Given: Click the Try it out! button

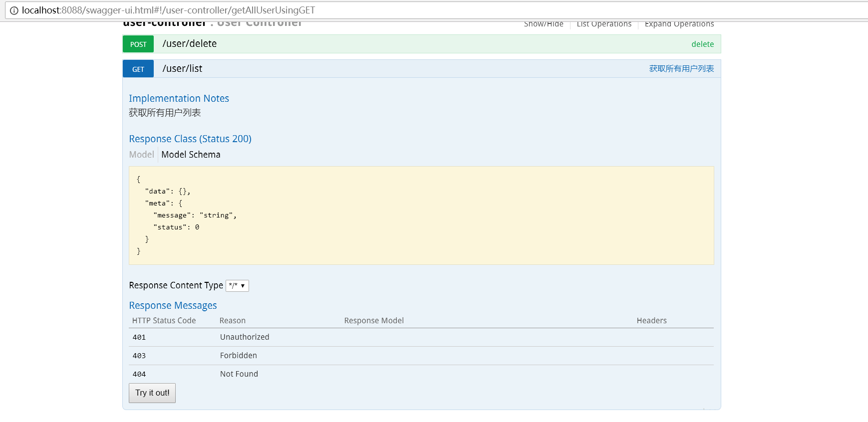Looking at the screenshot, I should [152, 393].
